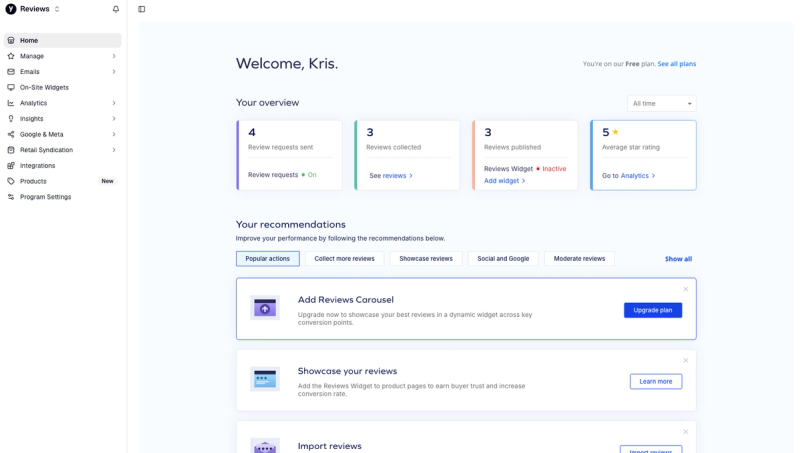Click the Add widget link
Viewport: 800px width, 453px height.
pos(504,181)
